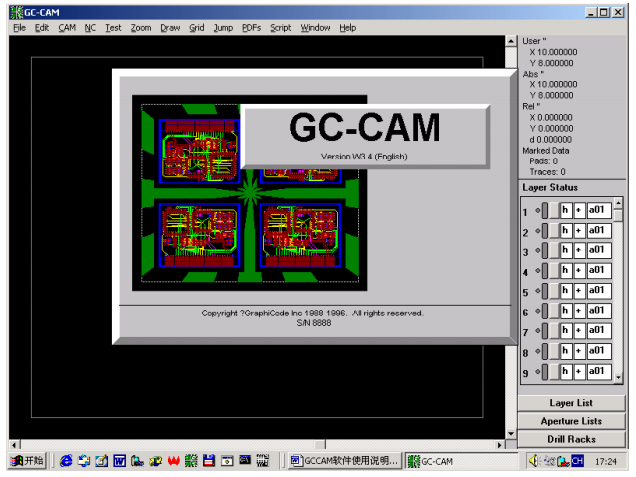
Task: Open the a01 aperture box for layer 4
Action: [599, 270]
